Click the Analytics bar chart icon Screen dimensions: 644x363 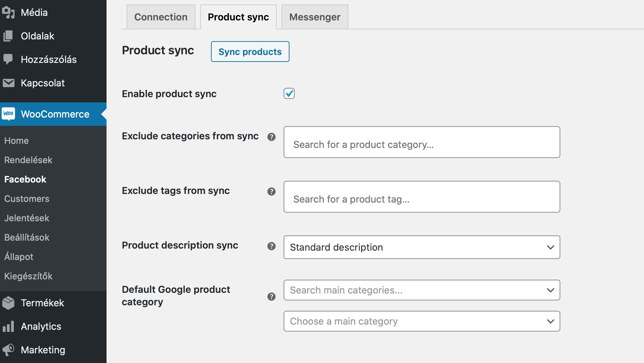[8, 326]
